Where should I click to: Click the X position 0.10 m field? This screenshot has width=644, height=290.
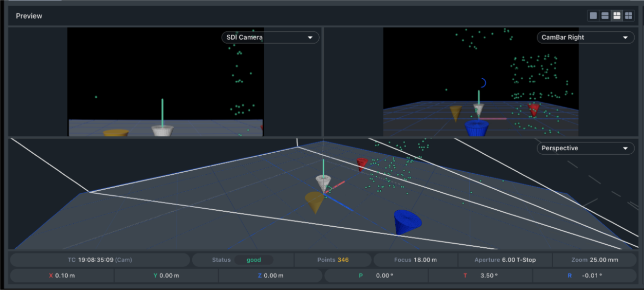click(x=62, y=276)
